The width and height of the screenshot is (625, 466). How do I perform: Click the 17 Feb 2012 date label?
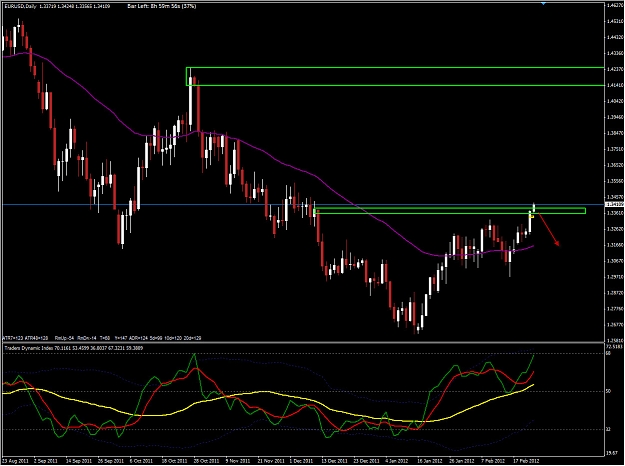(x=526, y=461)
